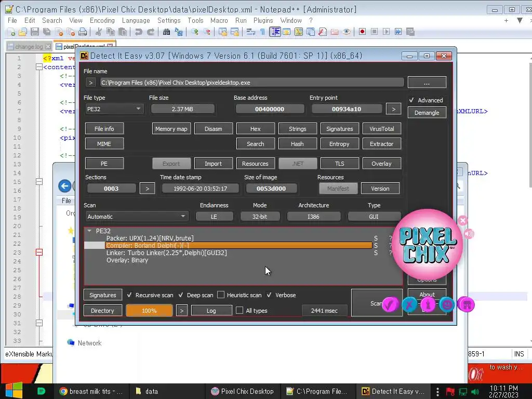Close the Pixel Chix widget with pink X
This screenshot has height=399, width=532.
coord(463,220)
